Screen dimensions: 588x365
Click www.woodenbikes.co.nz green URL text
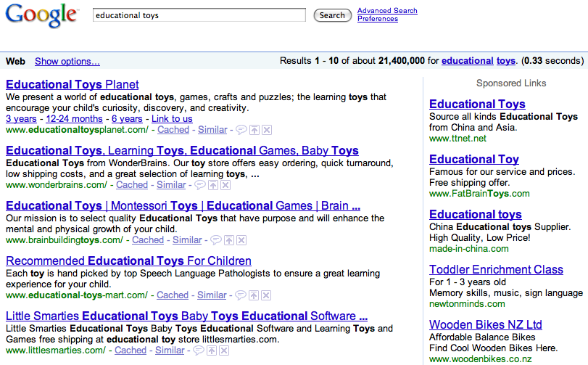[x=481, y=359]
